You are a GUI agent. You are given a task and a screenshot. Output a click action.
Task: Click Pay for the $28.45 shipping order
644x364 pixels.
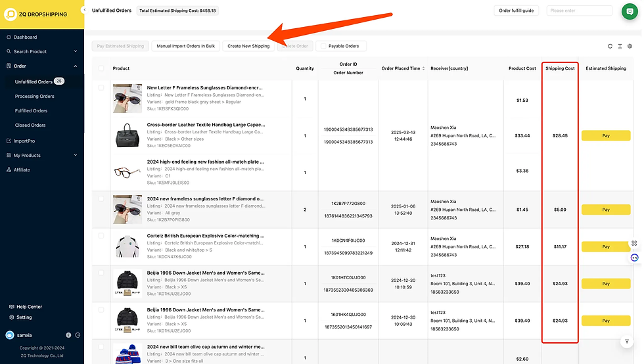pyautogui.click(x=606, y=135)
